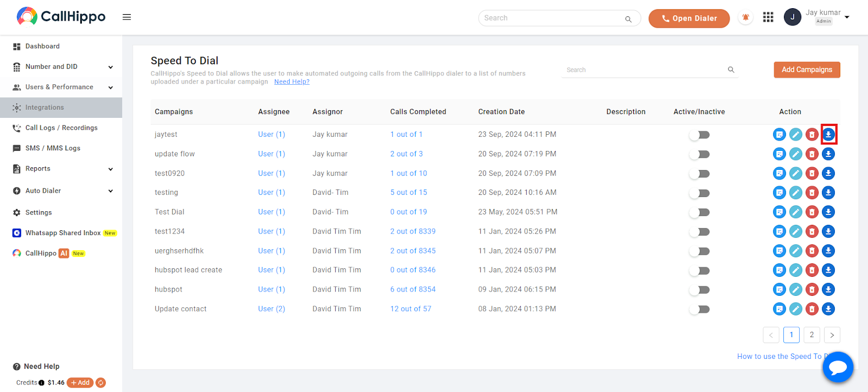Open the live chat bubble
The image size is (868, 392).
tap(838, 368)
